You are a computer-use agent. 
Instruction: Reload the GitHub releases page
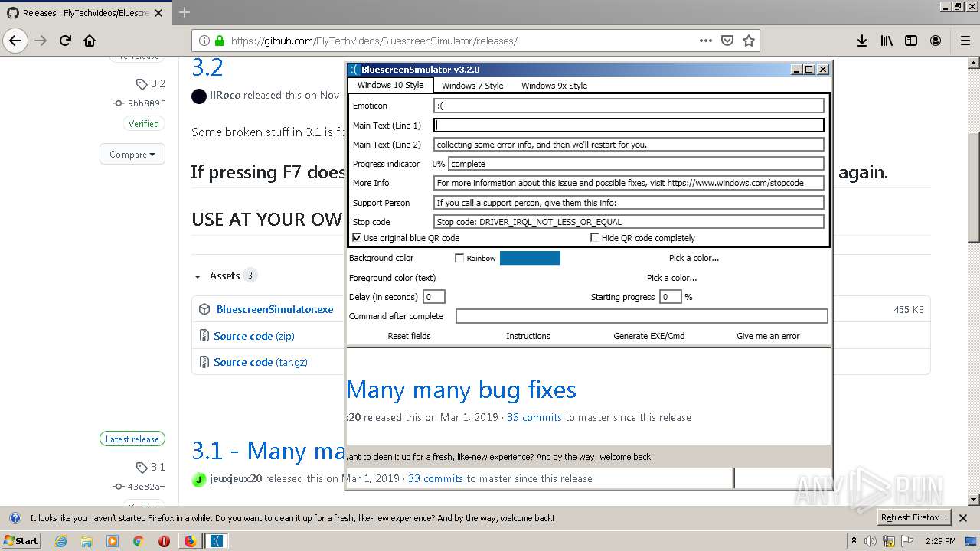coord(65,41)
